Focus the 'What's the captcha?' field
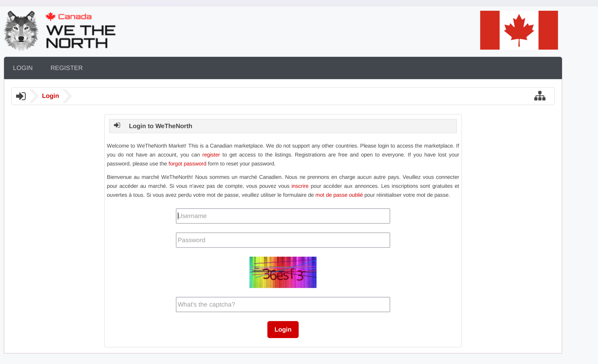Screen dimensions: 598x364 pyautogui.click(x=283, y=305)
